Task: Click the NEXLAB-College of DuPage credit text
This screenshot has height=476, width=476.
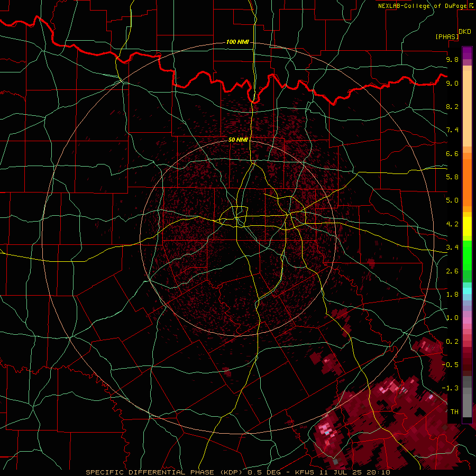Action: 422,6
